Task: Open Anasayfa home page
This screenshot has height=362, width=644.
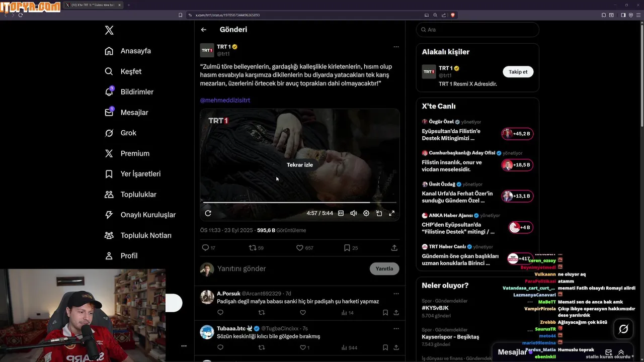Action: [x=128, y=51]
